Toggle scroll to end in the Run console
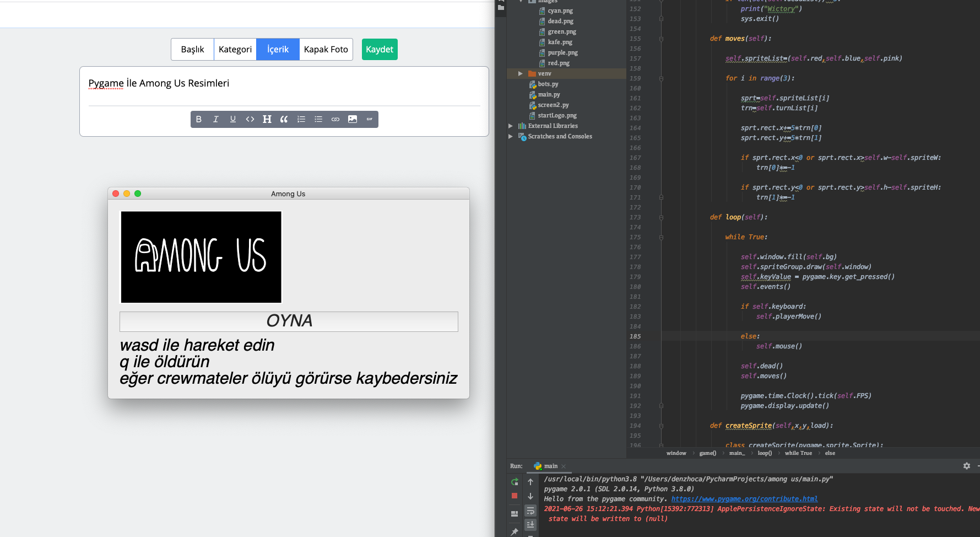 click(x=530, y=525)
